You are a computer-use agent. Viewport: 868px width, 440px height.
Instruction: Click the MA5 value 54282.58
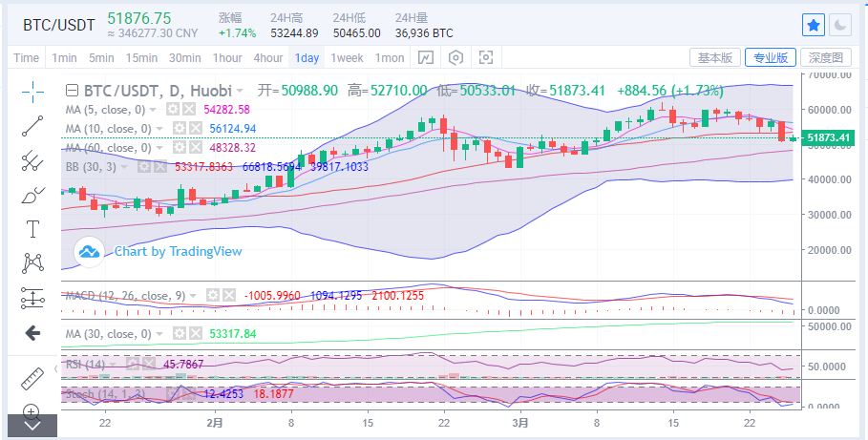pyautogui.click(x=226, y=110)
